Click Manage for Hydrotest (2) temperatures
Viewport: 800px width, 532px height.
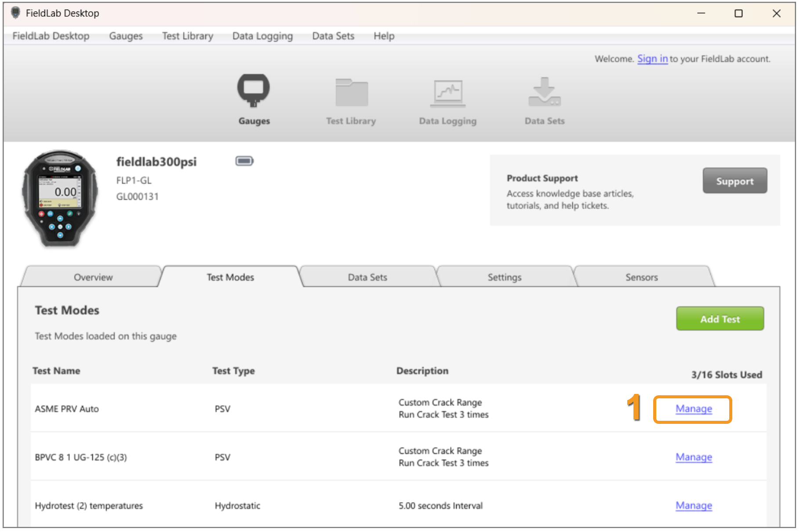(694, 505)
